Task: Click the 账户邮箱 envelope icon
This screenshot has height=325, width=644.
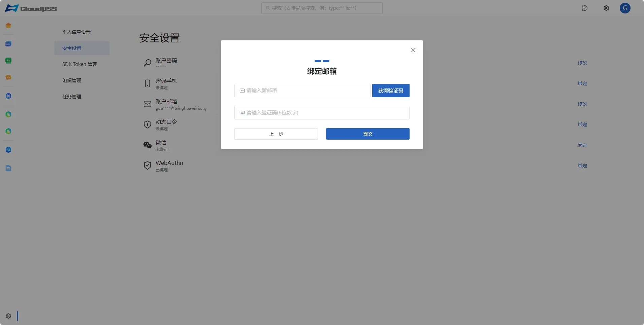Action: tap(148, 104)
